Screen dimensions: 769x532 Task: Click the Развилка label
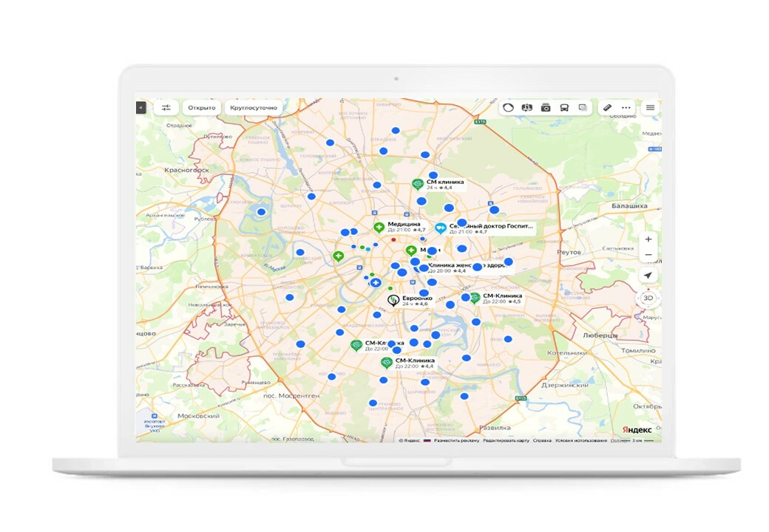tap(495, 428)
